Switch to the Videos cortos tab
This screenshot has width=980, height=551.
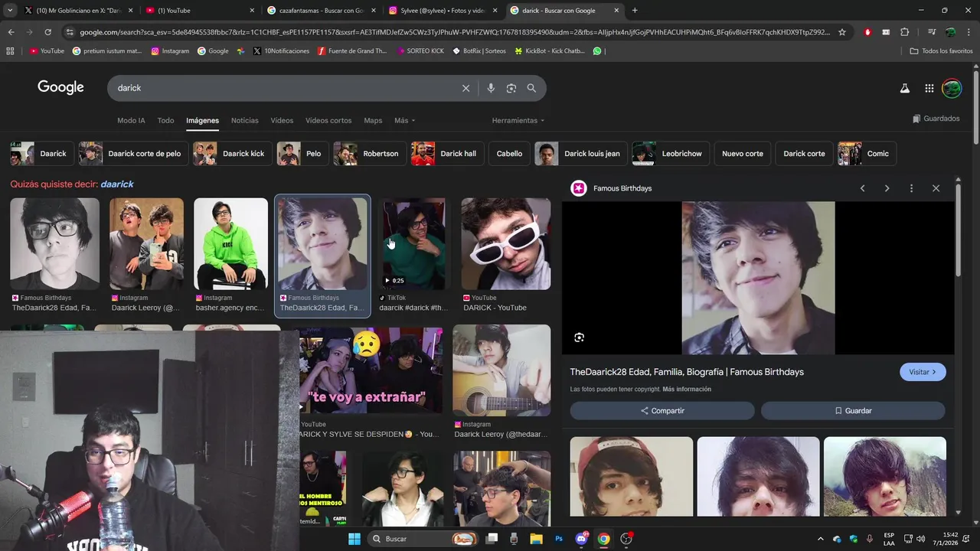point(328,121)
